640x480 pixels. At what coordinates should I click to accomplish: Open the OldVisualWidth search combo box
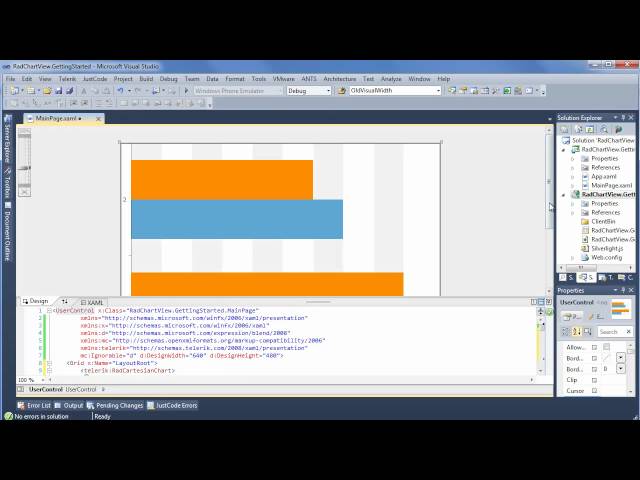(x=395, y=91)
